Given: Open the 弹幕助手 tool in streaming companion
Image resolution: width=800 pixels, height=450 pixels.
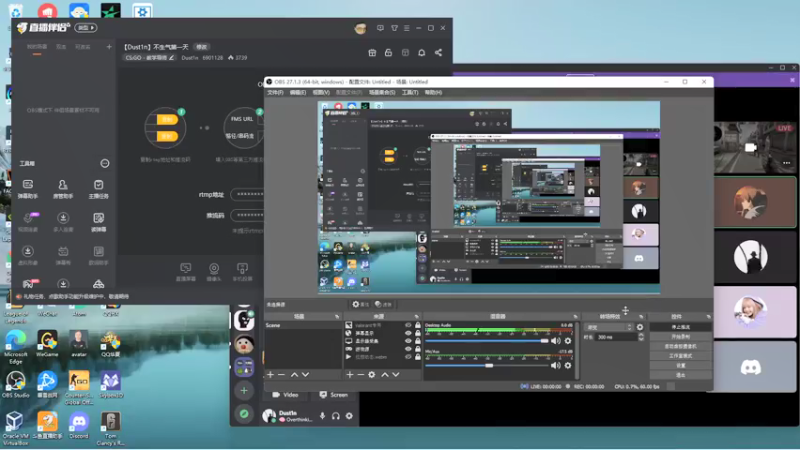Looking at the screenshot, I should coord(28,188).
